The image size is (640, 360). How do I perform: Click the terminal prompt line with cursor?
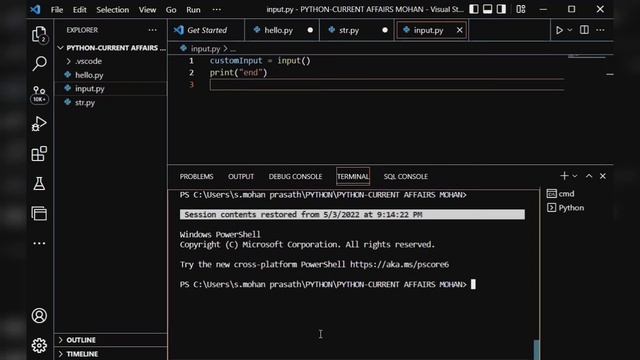coord(327,284)
